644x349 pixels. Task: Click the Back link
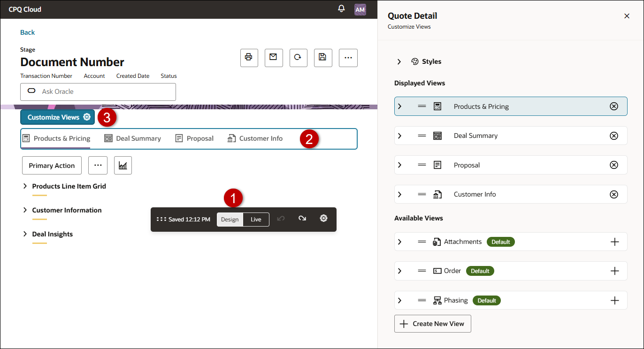click(27, 32)
